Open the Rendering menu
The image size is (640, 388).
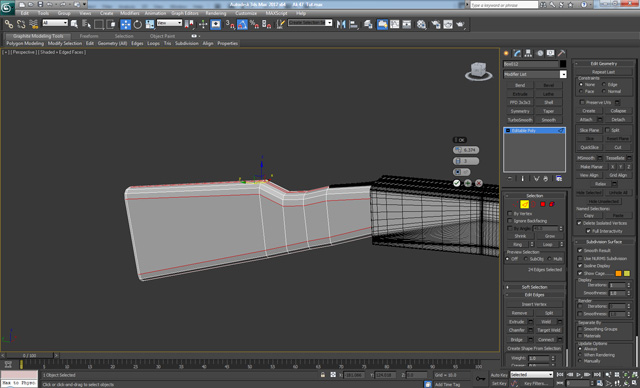pyautogui.click(x=216, y=13)
